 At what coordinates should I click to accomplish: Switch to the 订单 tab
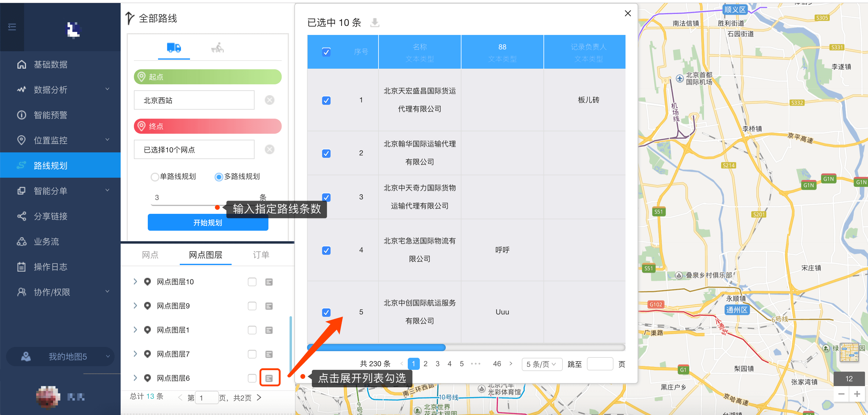pyautogui.click(x=261, y=255)
